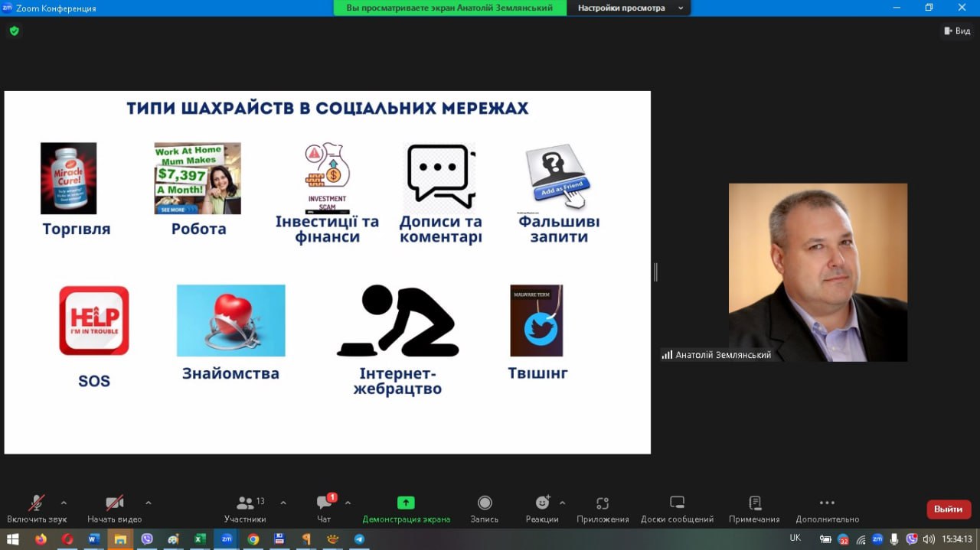980x550 pixels.
Task: Open Настройки просмотра view options dropdown
Action: click(630, 8)
